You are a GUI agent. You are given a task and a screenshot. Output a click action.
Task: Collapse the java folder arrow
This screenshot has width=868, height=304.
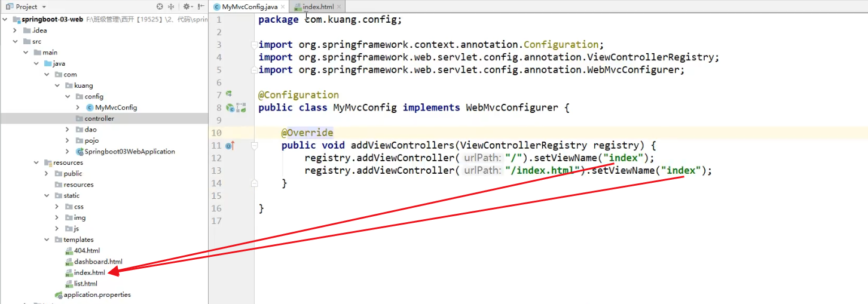click(36, 63)
